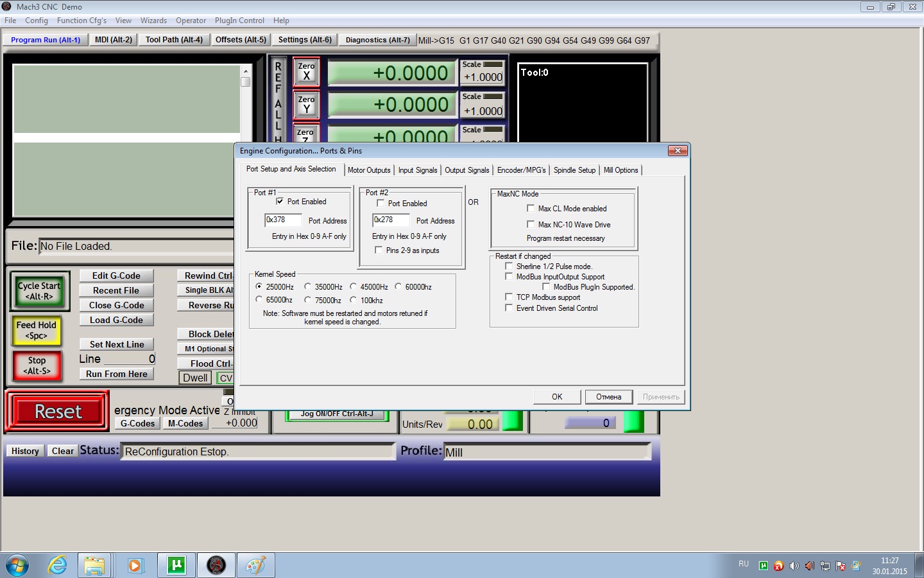Check Pins 2-9 as inputs
Viewport: 924px width, 578px height.
(379, 250)
